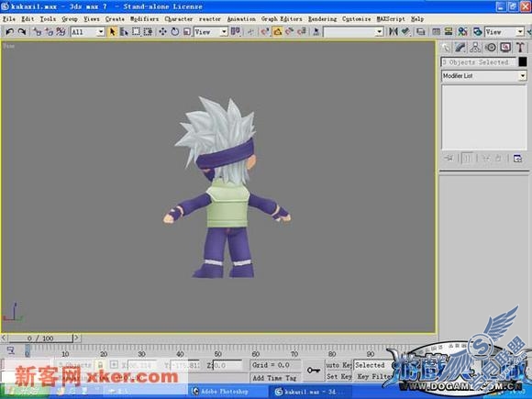Toggle Window/Crossing selection mode
This screenshot has width=532, height=399.
coord(148,32)
